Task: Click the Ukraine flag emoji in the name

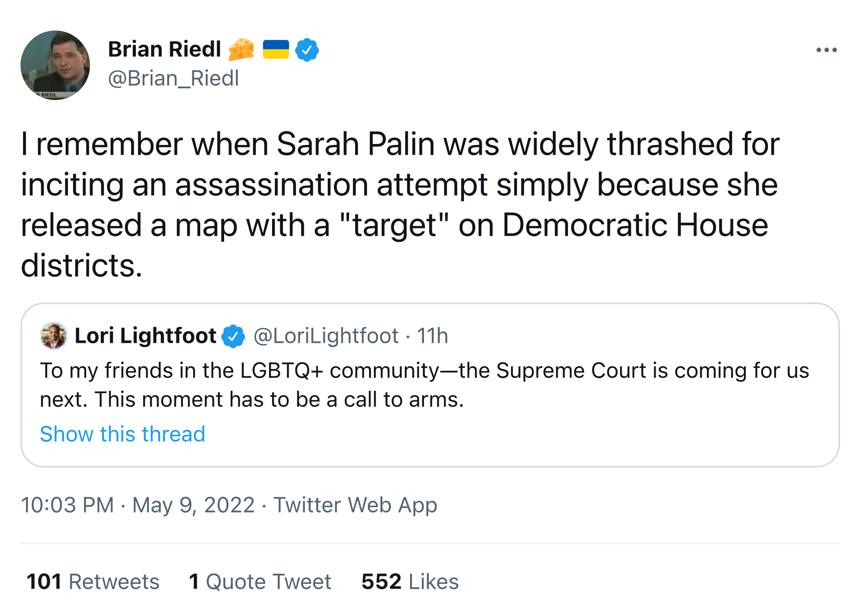Action: 276,50
